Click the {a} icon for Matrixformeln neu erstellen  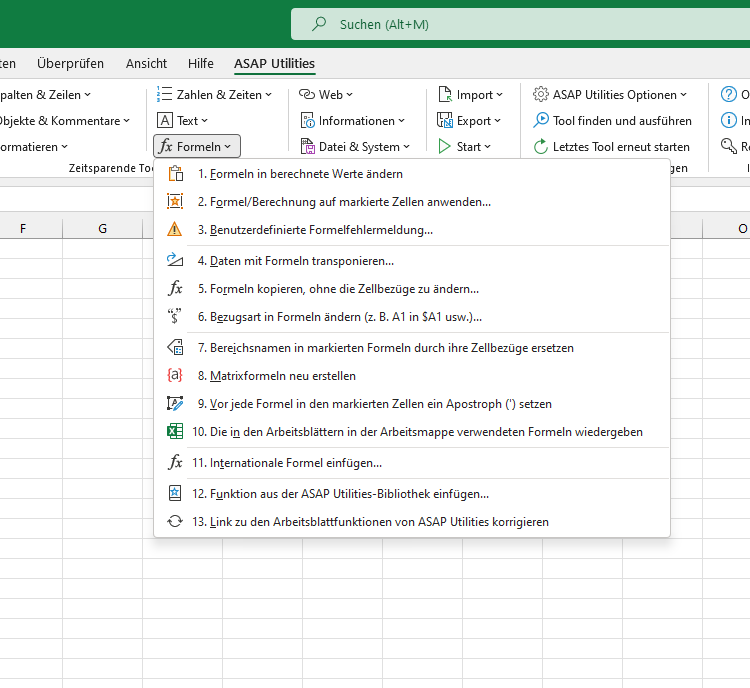tap(175, 375)
